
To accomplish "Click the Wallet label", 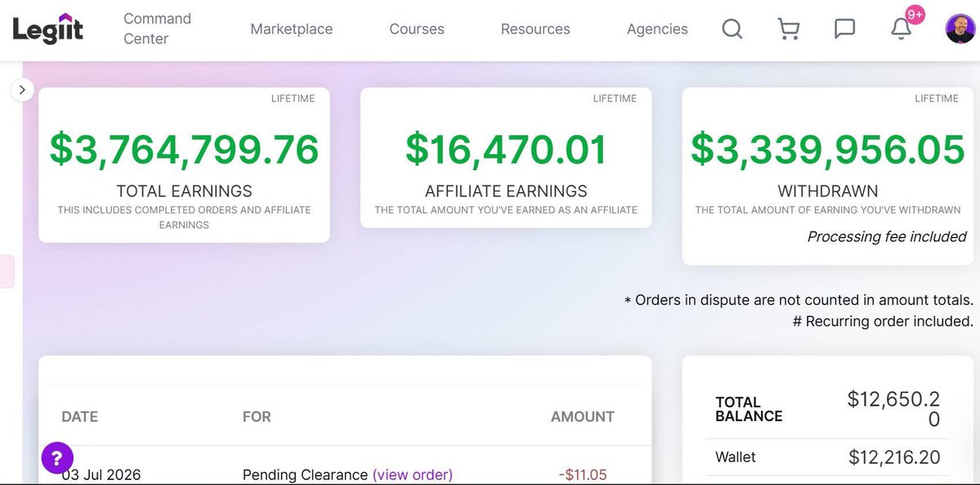I will click(x=736, y=457).
